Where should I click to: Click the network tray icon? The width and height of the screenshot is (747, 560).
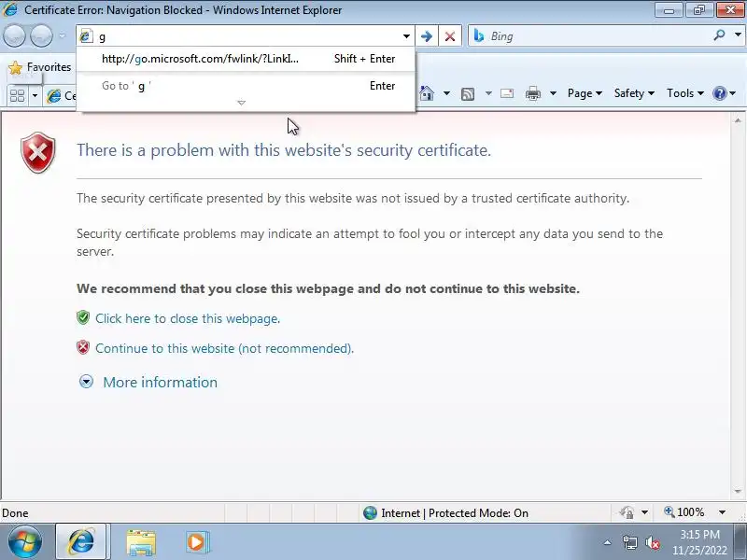[629, 542]
